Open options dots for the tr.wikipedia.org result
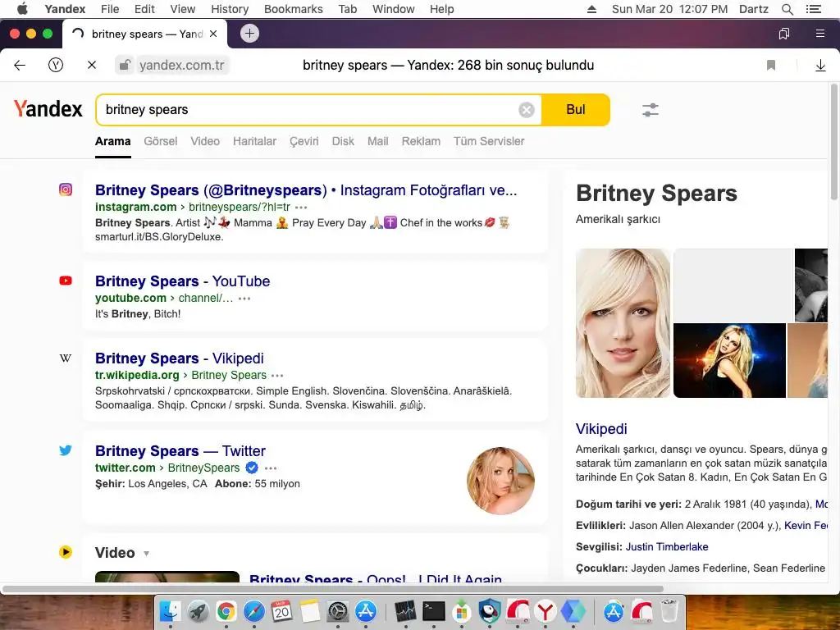 tap(277, 376)
